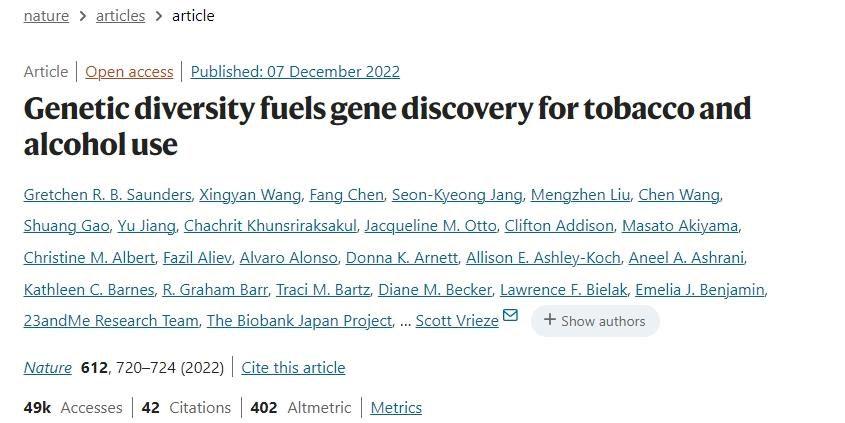Open the Nature journal link in citation
Screen dimensions: 845x423
[x=48, y=368]
